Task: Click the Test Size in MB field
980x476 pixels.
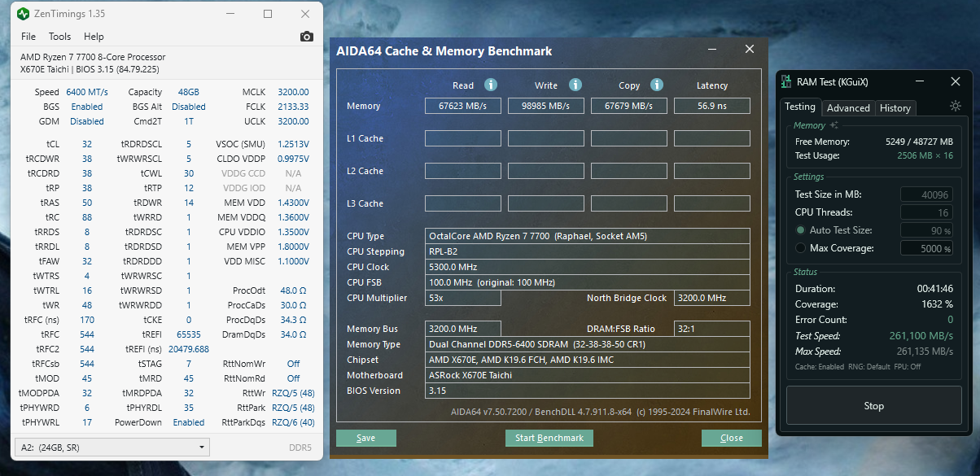Action: (926, 194)
